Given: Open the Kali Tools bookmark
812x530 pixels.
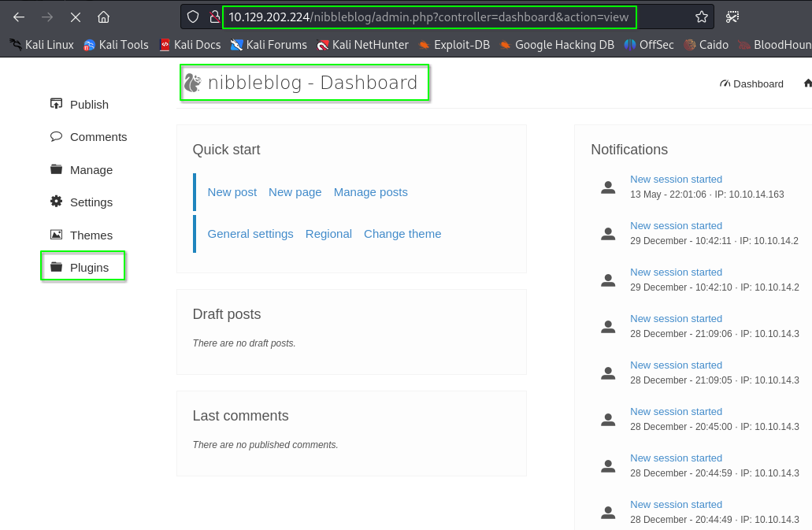Looking at the screenshot, I should 116,45.
